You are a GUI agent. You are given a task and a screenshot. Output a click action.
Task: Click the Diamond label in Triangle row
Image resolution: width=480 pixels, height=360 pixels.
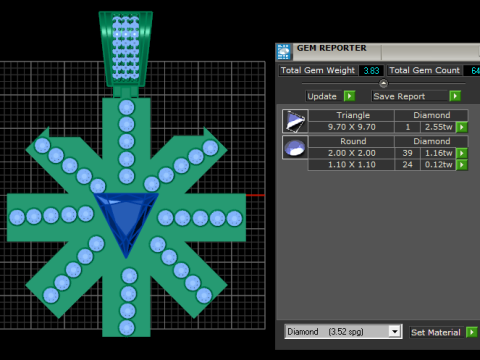point(431,115)
